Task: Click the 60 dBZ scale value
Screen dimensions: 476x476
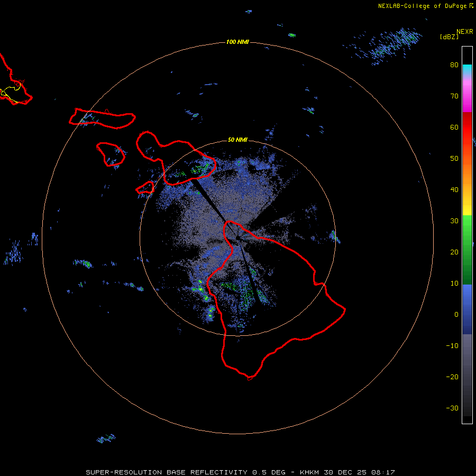Action: (x=454, y=127)
